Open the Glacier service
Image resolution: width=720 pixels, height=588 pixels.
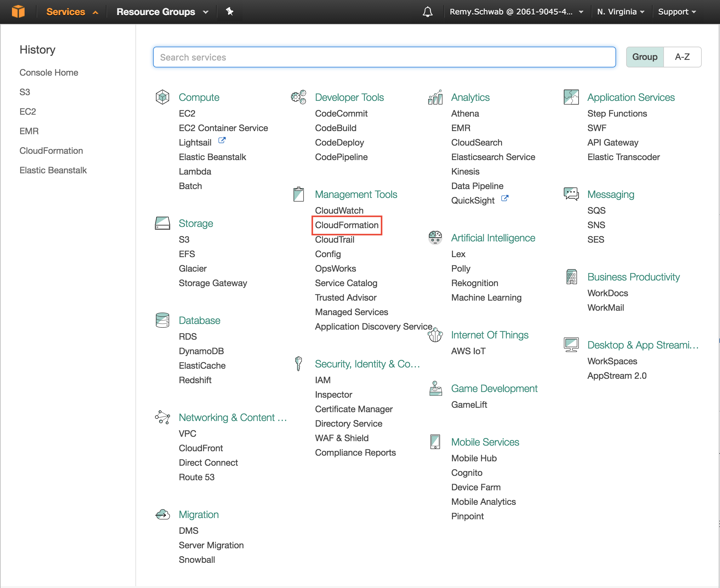pos(193,268)
